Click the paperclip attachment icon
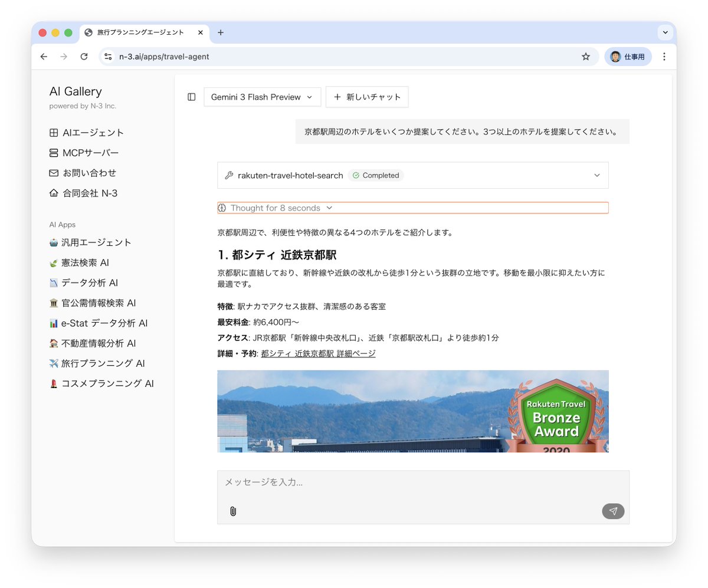This screenshot has width=708, height=588. point(233,511)
